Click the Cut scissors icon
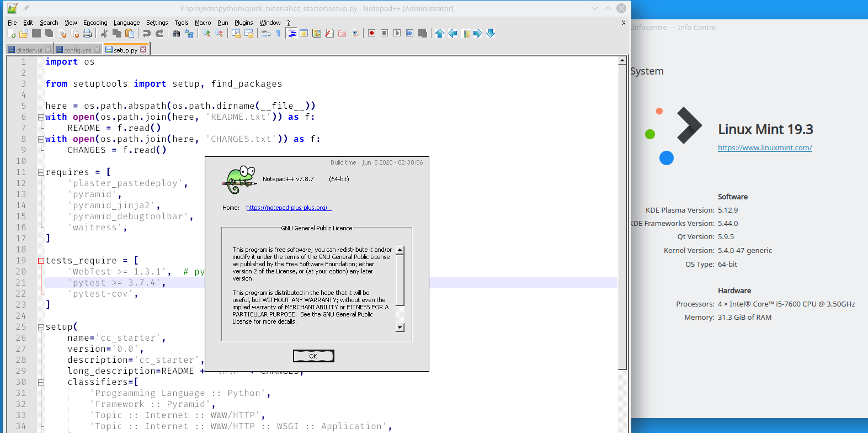This screenshot has width=868, height=433. pyautogui.click(x=104, y=33)
